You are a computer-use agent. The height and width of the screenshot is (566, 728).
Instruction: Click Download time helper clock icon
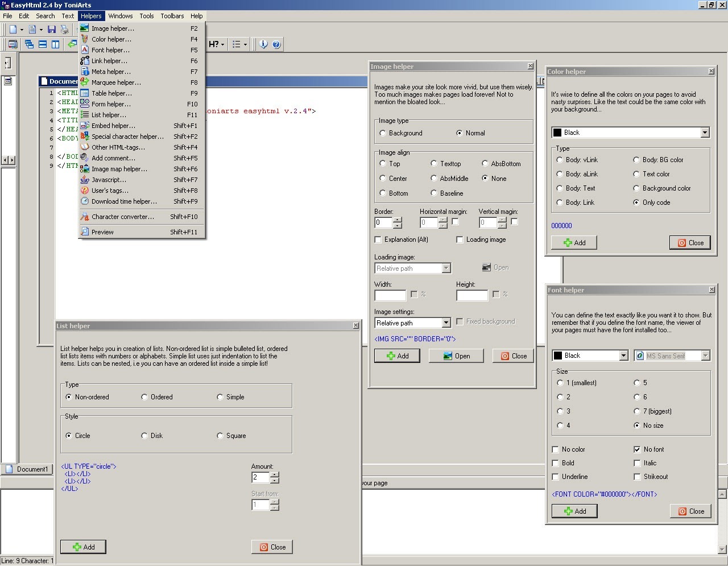tap(85, 201)
